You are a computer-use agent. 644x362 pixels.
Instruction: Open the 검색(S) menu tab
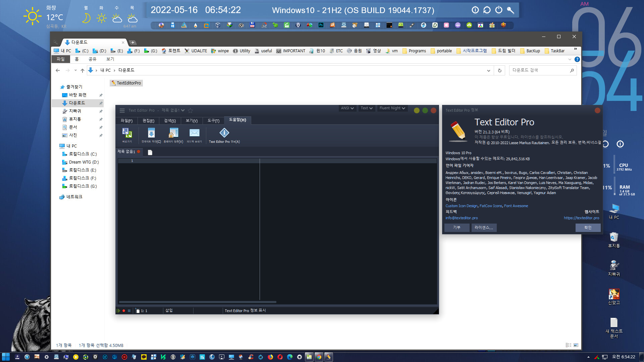tap(170, 121)
